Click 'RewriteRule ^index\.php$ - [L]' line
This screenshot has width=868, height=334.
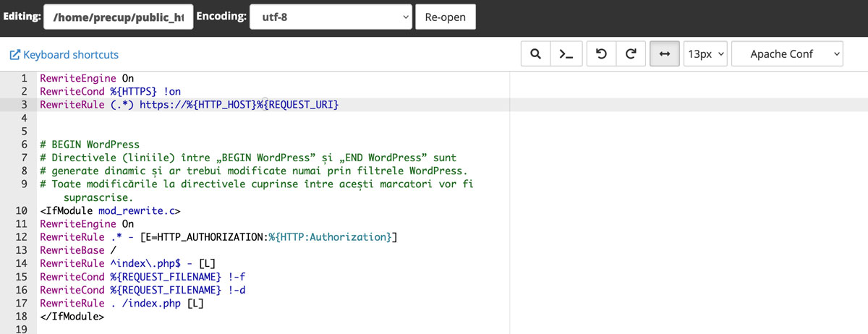pyautogui.click(x=128, y=263)
